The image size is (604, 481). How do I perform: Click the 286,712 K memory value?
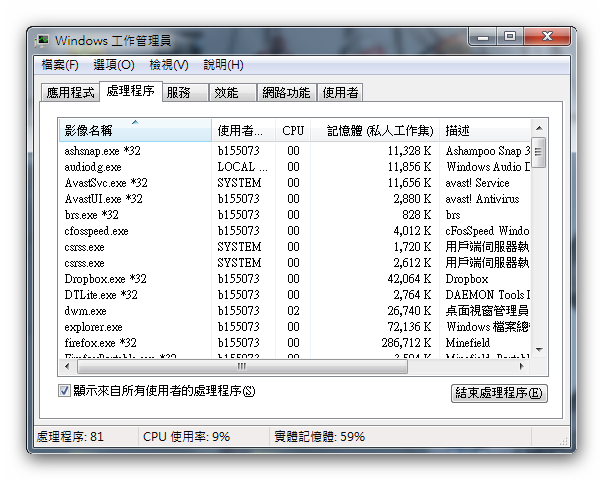[406, 342]
